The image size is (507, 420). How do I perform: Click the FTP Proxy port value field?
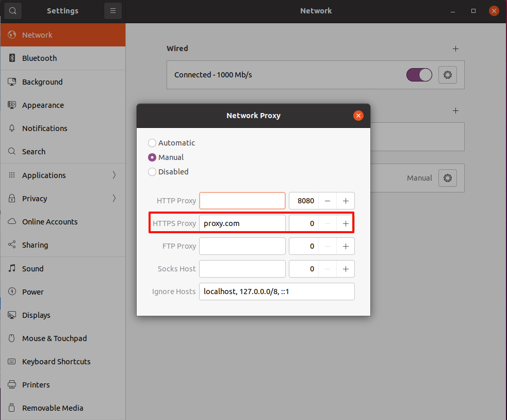pos(304,246)
